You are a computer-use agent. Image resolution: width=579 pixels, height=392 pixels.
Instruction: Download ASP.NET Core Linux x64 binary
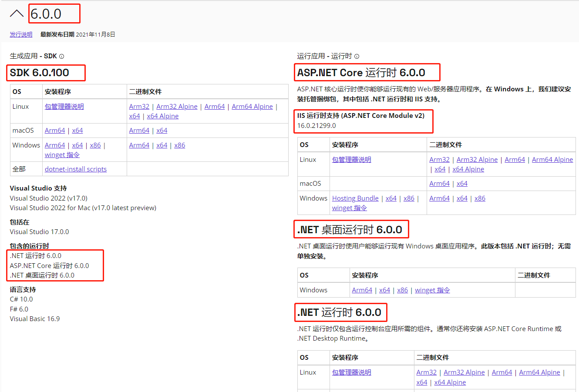[440, 169]
